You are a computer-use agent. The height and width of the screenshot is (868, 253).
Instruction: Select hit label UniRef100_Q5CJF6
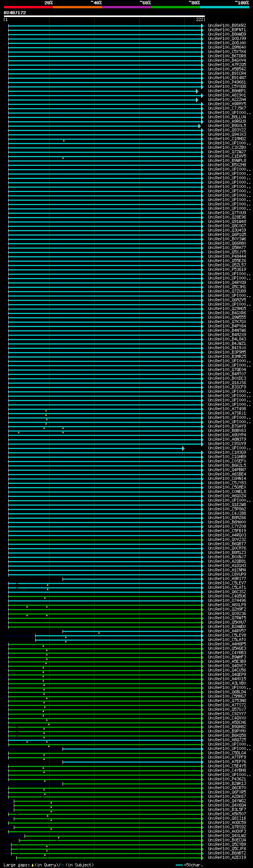[x=227, y=849]
